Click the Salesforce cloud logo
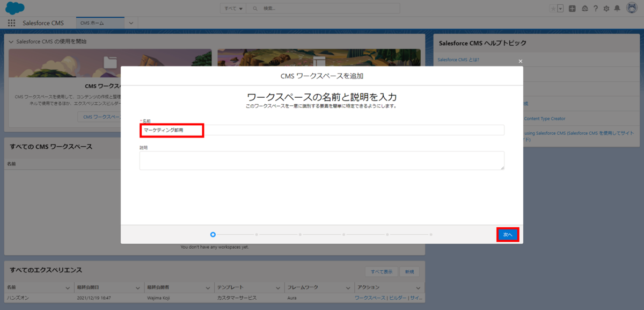This screenshot has width=644, height=310. click(x=14, y=8)
